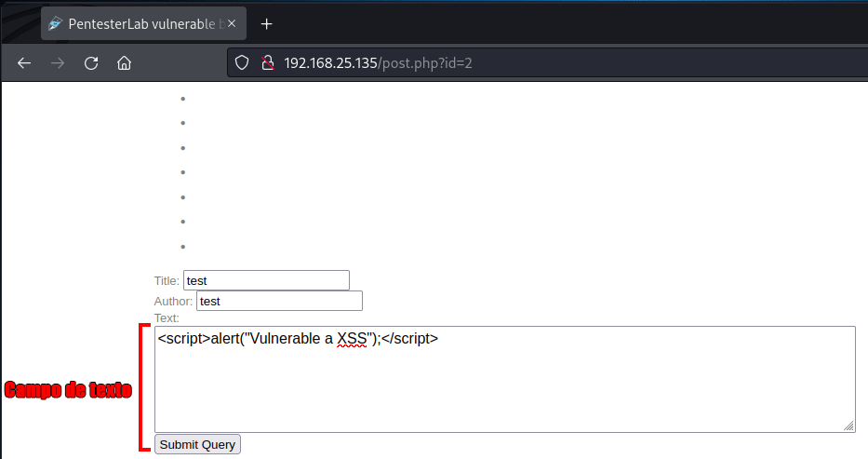Focus the Author input field
This screenshot has width=868, height=459.
[279, 301]
